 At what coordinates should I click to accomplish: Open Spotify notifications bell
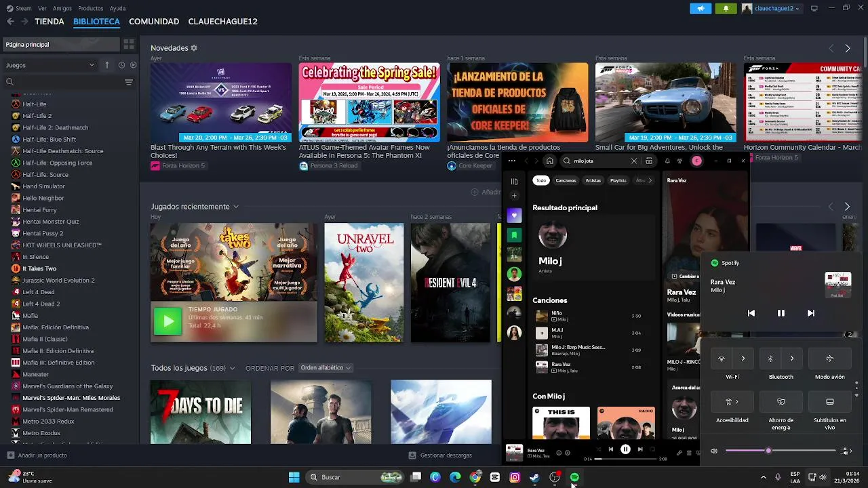coord(667,161)
